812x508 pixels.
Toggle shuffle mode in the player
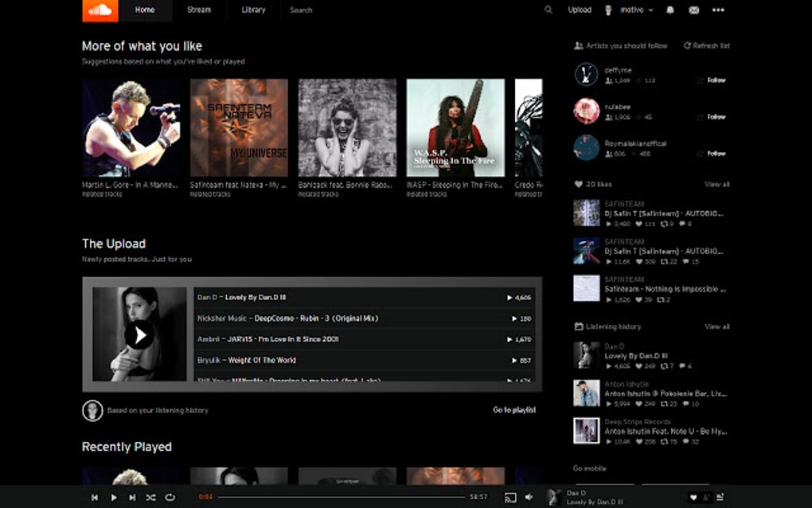(150, 496)
